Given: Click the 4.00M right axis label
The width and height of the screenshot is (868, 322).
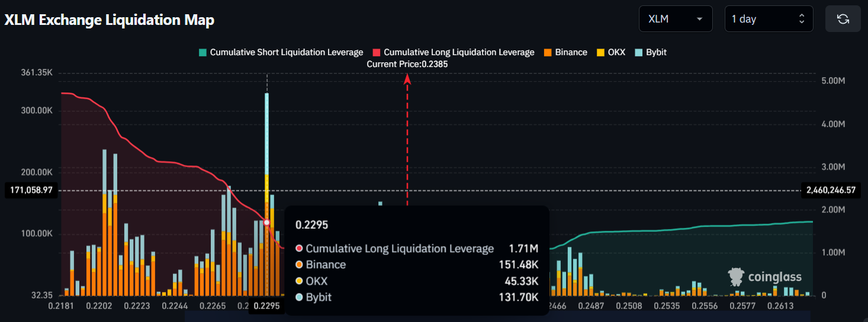Looking at the screenshot, I should click(x=833, y=124).
